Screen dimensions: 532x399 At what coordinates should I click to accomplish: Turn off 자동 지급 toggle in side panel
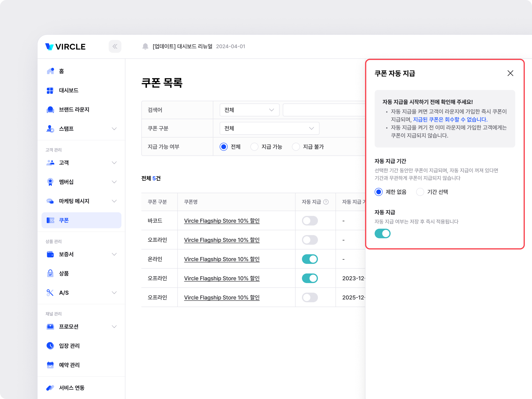[x=382, y=233]
